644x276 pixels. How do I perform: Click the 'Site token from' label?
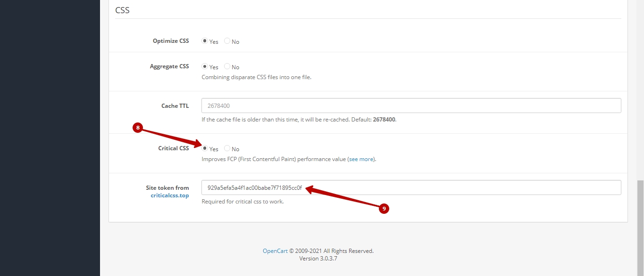click(167, 188)
